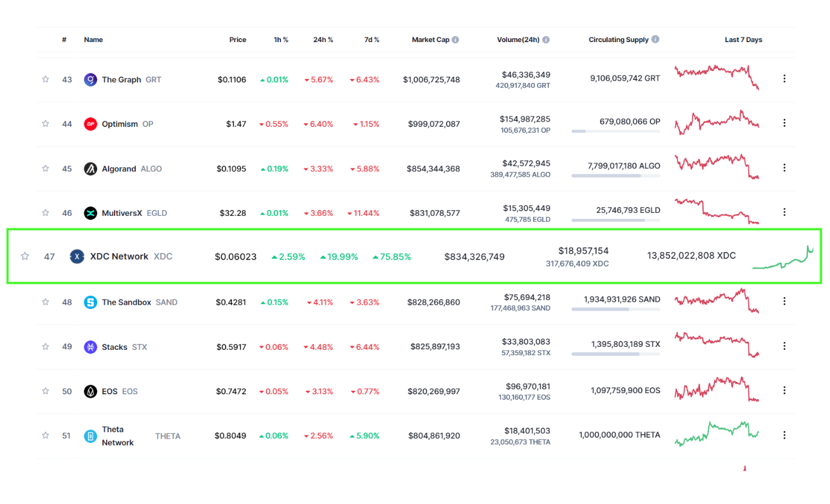830x504 pixels.
Task: Open the Algorand ALGO coin page
Action: click(x=132, y=168)
